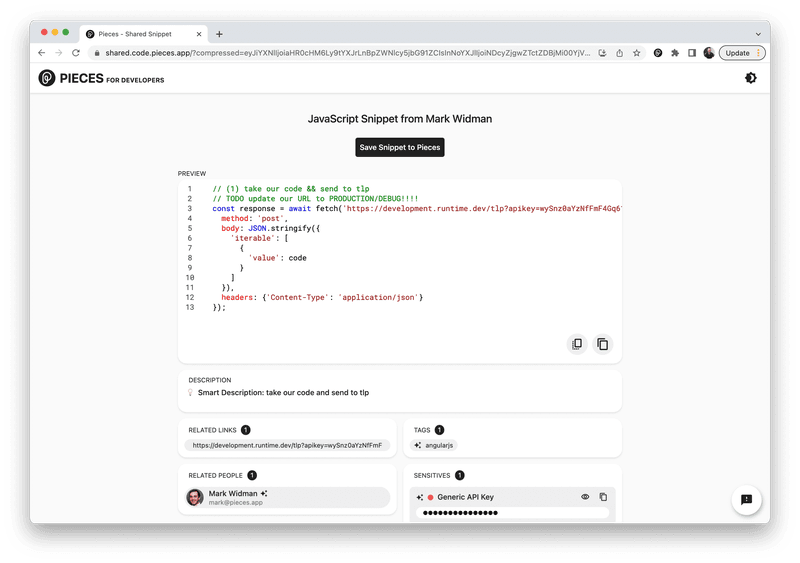Select the angularjs tag chip
This screenshot has height=563, width=800.
coord(435,445)
